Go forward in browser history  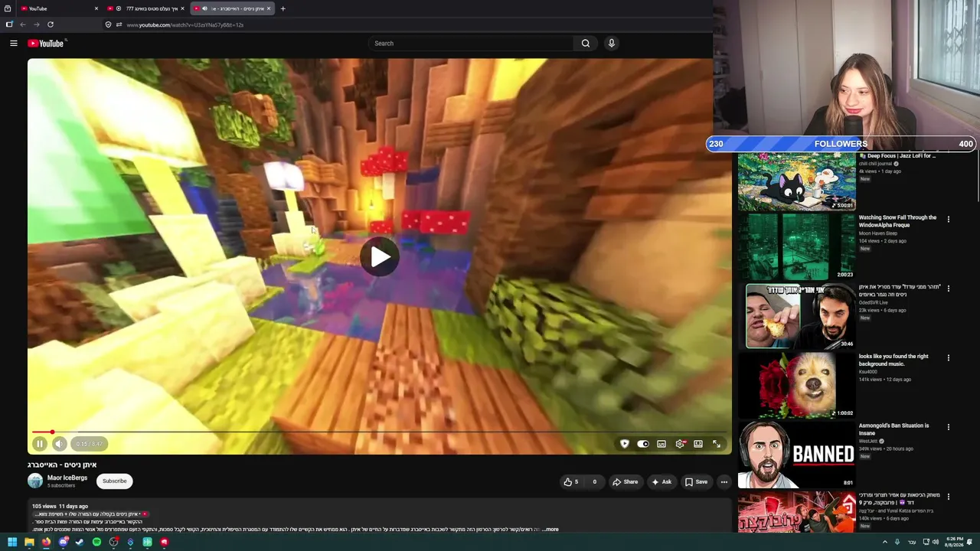click(x=37, y=24)
